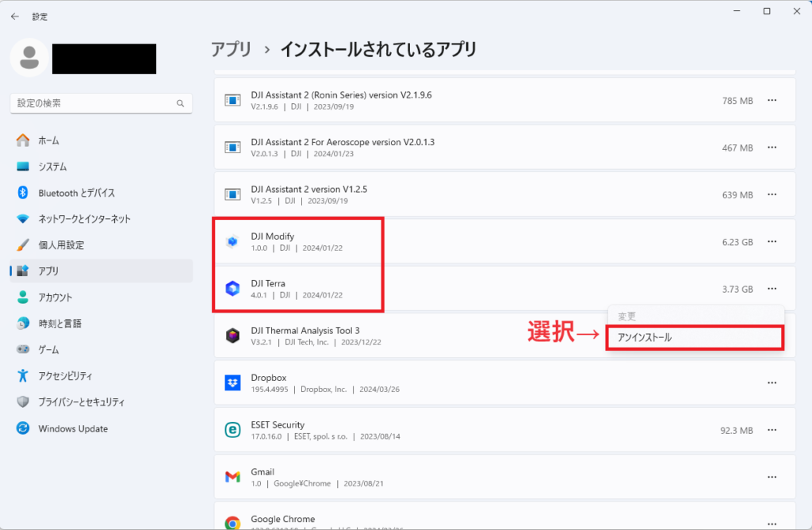
Task: Select アプリ in the sidebar
Action: tap(101, 271)
